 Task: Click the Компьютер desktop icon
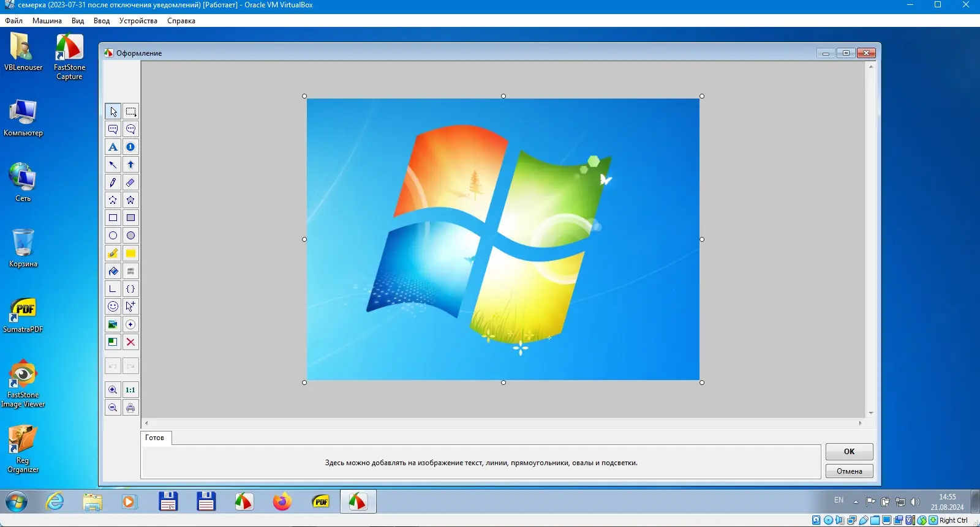(23, 118)
